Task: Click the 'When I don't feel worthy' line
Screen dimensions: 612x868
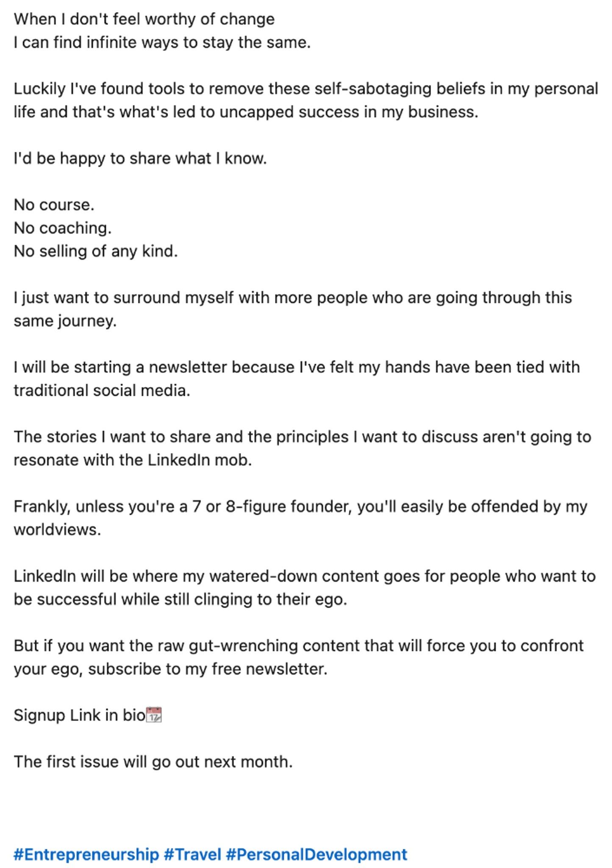Action: pos(144,19)
